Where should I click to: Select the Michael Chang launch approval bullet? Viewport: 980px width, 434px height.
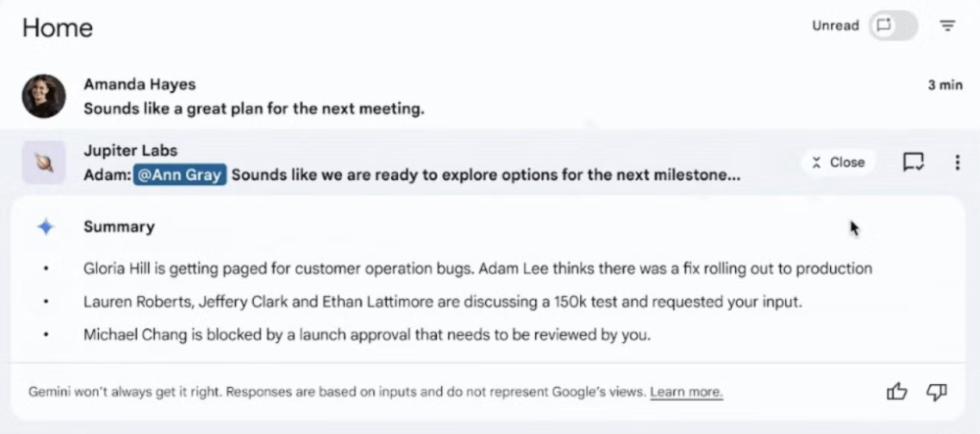pos(367,335)
